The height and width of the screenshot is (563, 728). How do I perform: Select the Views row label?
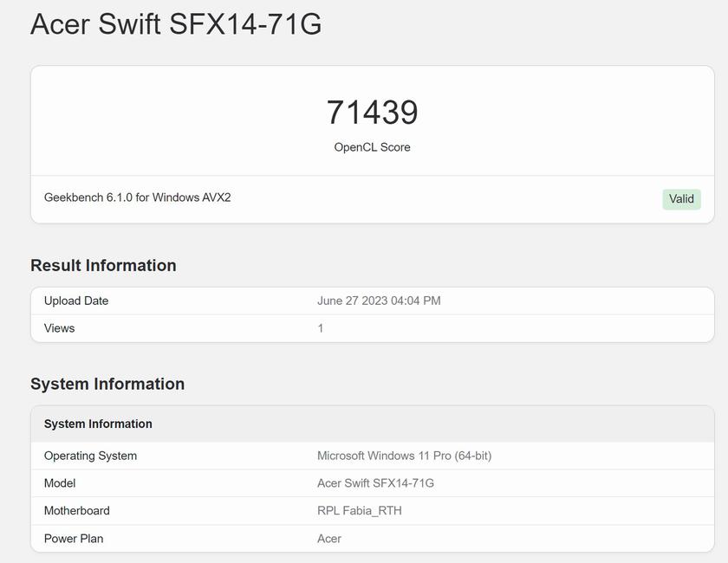coord(60,328)
